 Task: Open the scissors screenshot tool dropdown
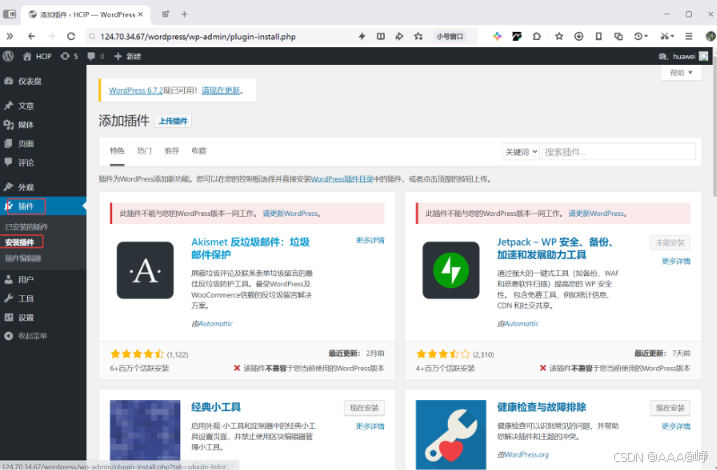pyautogui.click(x=667, y=36)
